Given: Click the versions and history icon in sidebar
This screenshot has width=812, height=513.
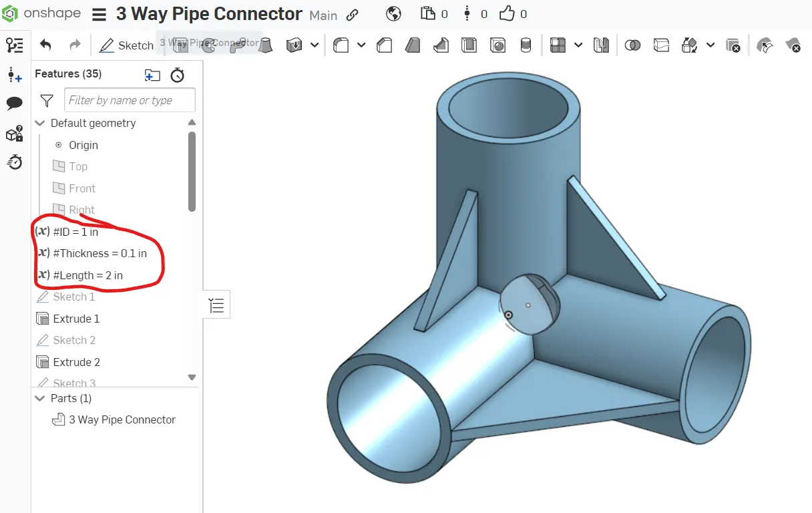Looking at the screenshot, I should click(x=15, y=162).
